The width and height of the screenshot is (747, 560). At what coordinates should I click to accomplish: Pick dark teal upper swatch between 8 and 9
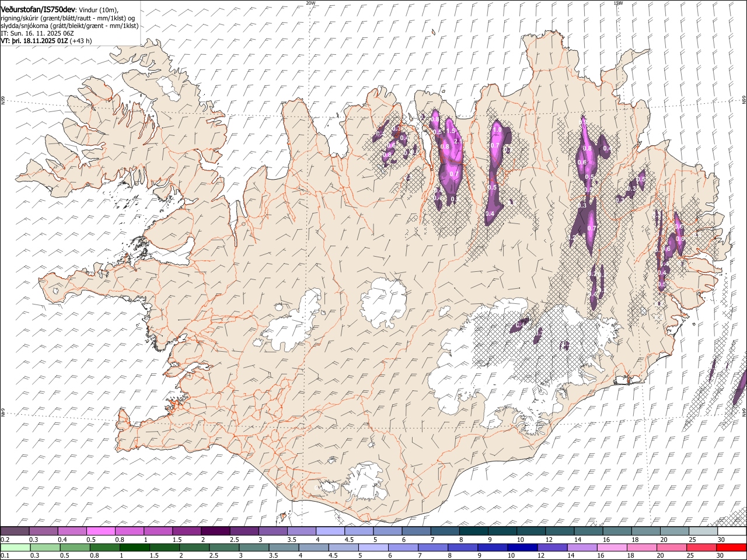[x=473, y=531]
